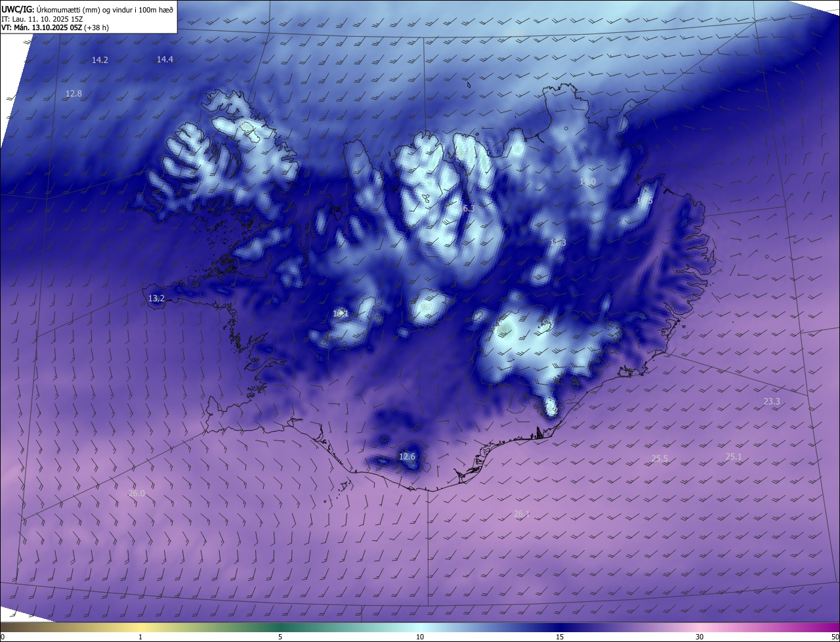Click the 11.0 value on the map

pyautogui.click(x=587, y=181)
